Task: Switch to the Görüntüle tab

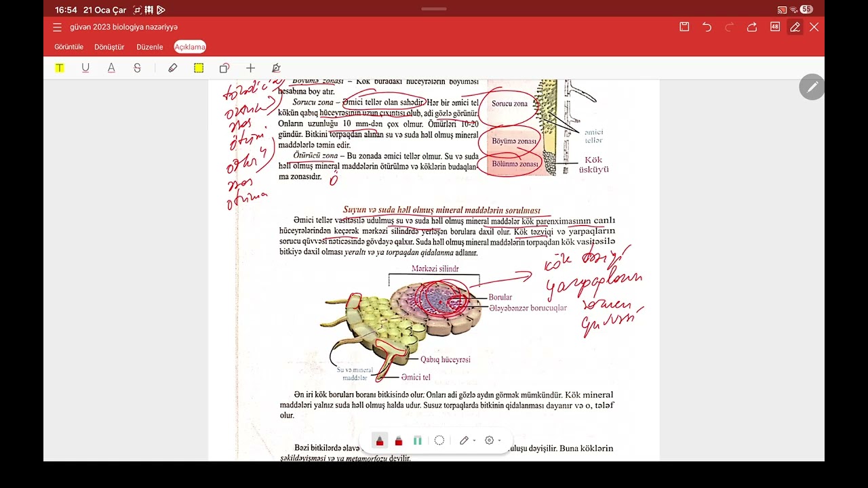Action: (68, 47)
